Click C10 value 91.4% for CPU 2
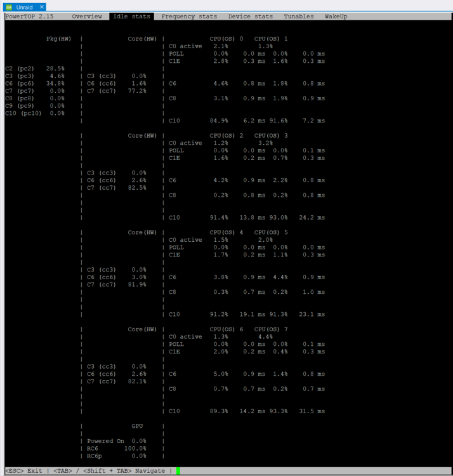This screenshot has width=453, height=476. click(x=219, y=218)
